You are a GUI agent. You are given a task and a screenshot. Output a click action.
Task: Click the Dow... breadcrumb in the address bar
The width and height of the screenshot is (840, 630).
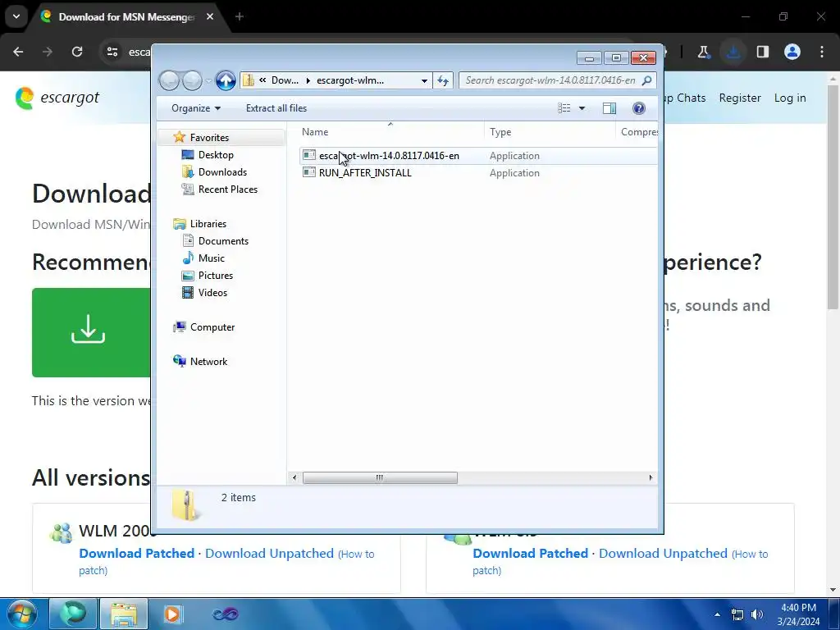[x=285, y=80]
